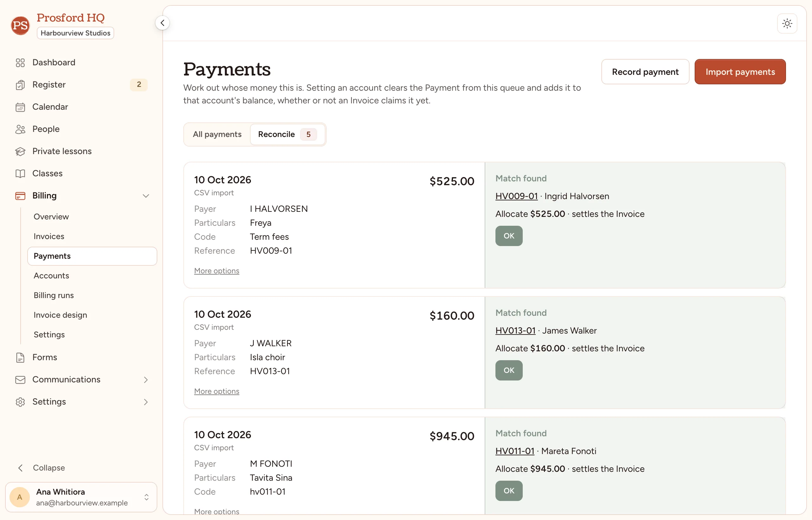
Task: Click the Collapse label in sidebar
Action: 49,468
